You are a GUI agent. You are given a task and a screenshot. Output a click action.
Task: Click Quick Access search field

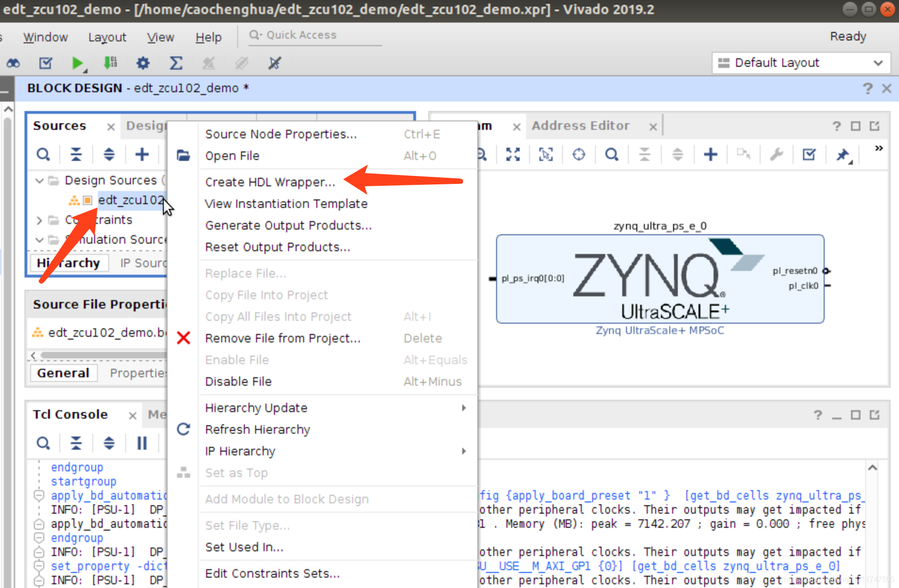click(x=315, y=35)
